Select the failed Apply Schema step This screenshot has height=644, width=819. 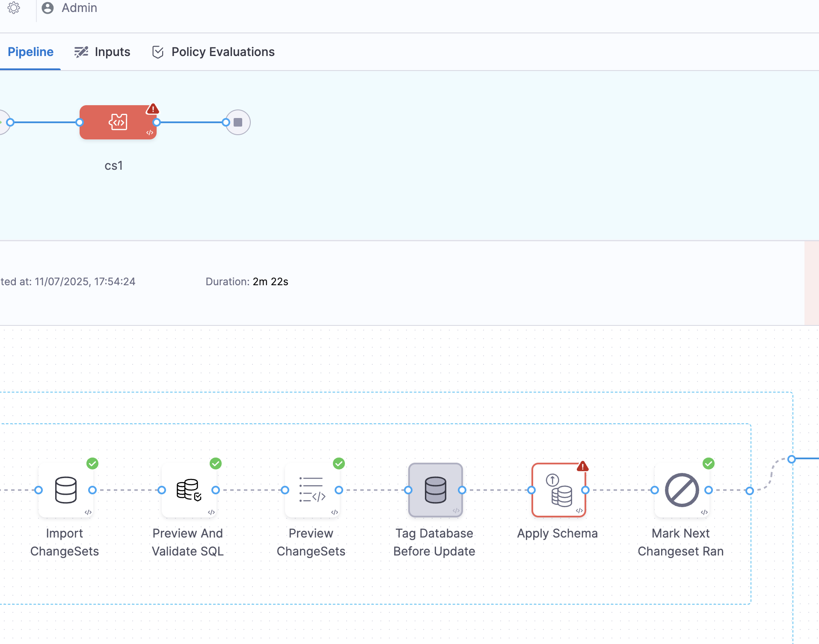pos(558,491)
